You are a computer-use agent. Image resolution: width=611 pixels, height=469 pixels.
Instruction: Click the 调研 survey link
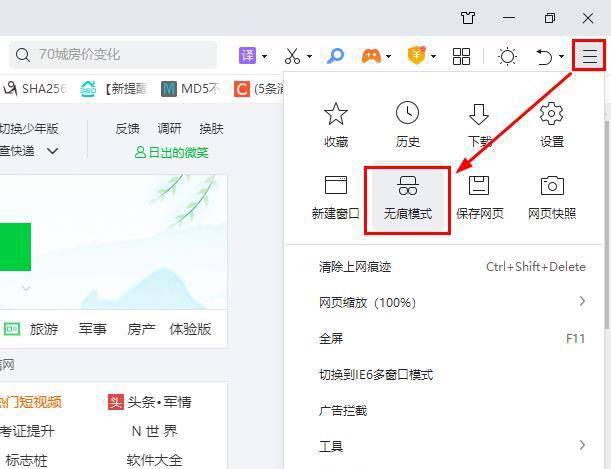tap(169, 129)
